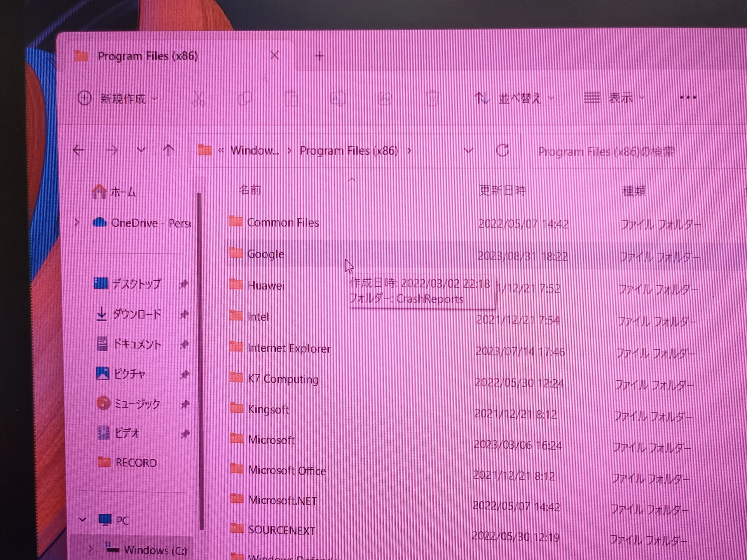Select the Kingsoft folder
747x560 pixels.
268,410
